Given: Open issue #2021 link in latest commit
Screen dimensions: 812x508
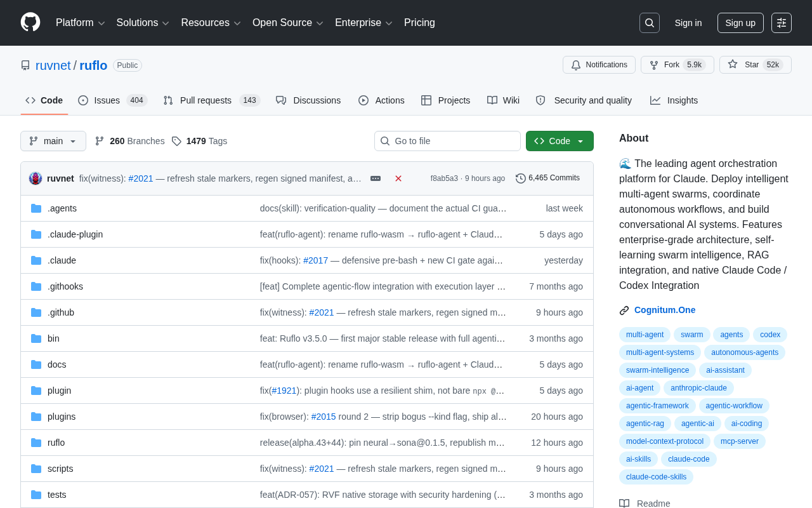Looking at the screenshot, I should tap(141, 178).
